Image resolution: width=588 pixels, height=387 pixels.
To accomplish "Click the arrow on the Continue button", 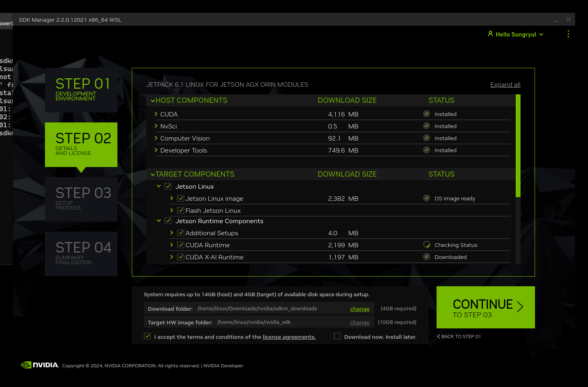I will click(x=520, y=307).
